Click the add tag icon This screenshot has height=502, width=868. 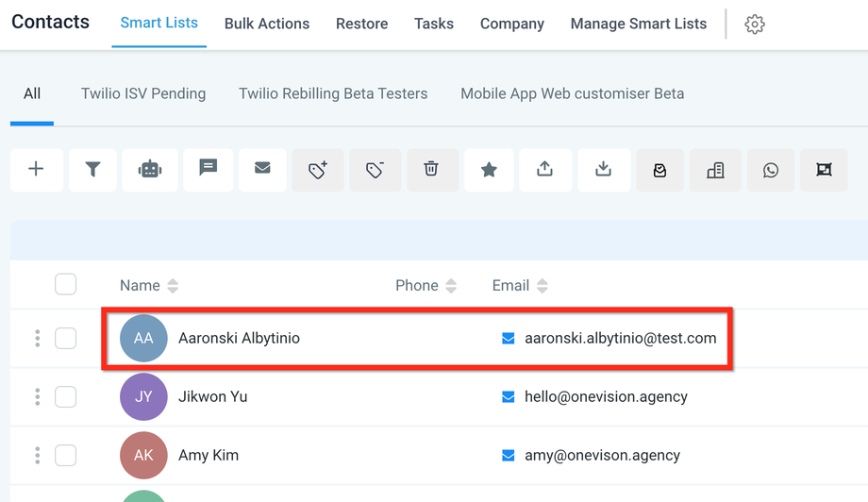(318, 170)
